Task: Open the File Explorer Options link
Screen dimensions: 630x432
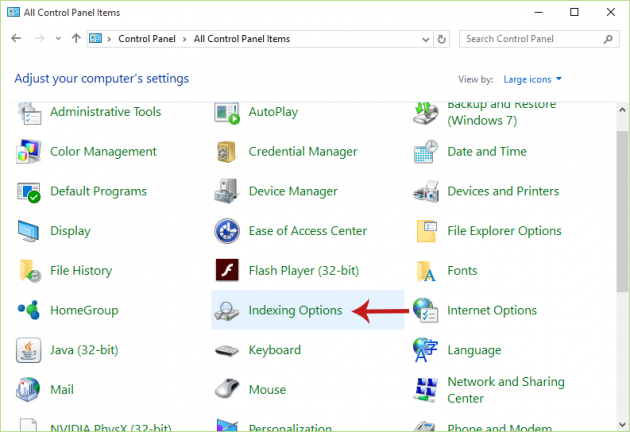Action: pyautogui.click(x=504, y=231)
